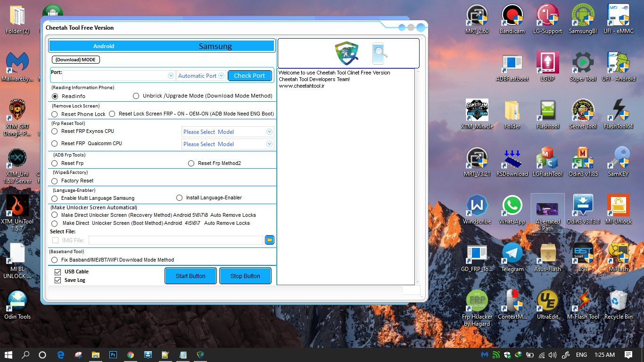Click the taskbar search magnifier

(x=25, y=355)
